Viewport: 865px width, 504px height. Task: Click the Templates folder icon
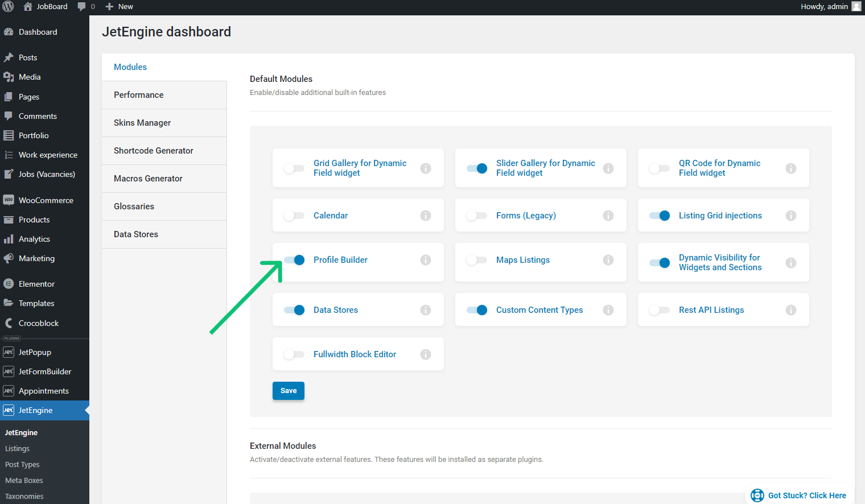click(9, 303)
